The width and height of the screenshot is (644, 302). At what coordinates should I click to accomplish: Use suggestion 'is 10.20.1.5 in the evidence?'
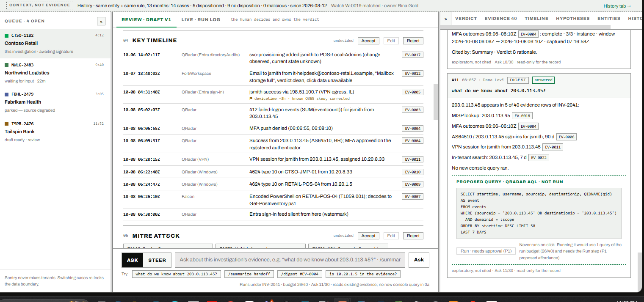click(x=363, y=274)
